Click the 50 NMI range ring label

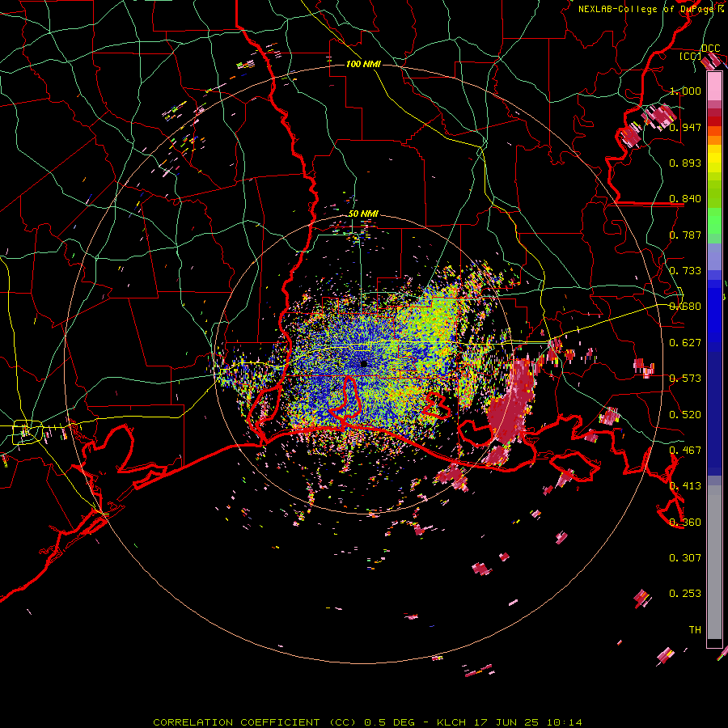click(x=363, y=214)
